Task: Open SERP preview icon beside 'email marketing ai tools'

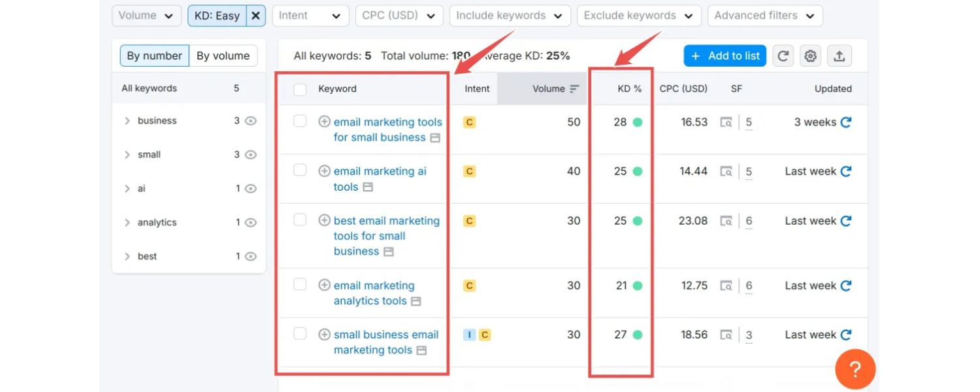Action: 368,187
